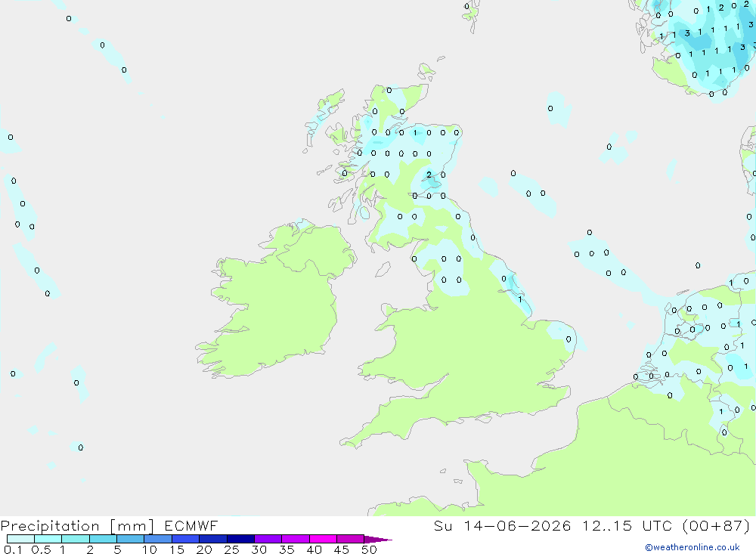Click the legend scale label "25"
Viewport: 756px width, 554px height.
[x=231, y=549]
